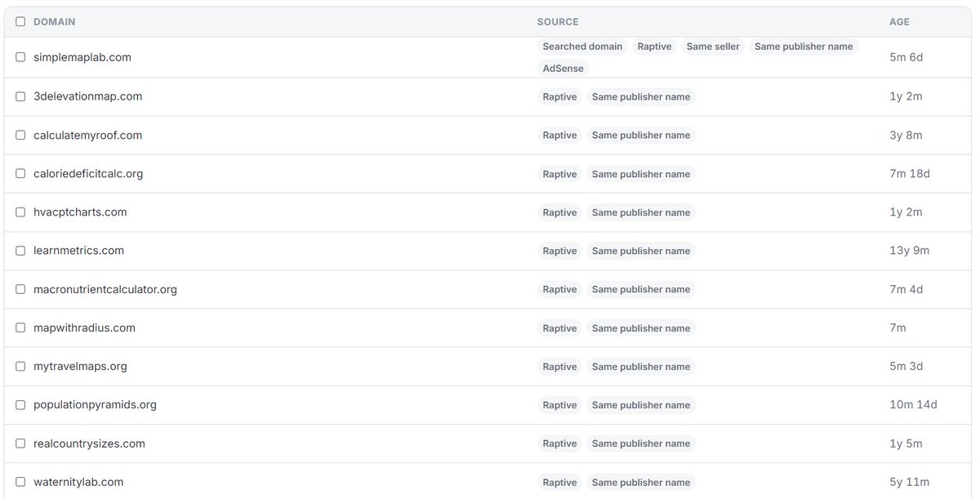Tick the mytravelmaps.org checkbox
Viewport: 980px width, 499px height.
(x=20, y=367)
